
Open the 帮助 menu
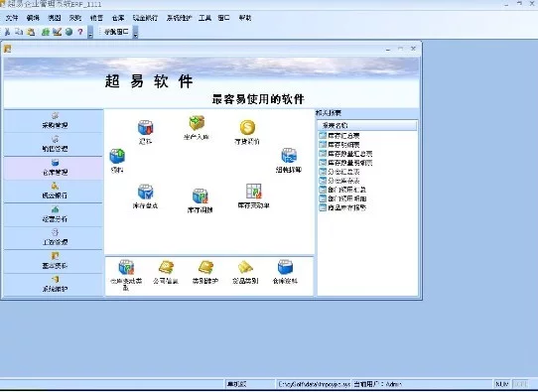(245, 18)
